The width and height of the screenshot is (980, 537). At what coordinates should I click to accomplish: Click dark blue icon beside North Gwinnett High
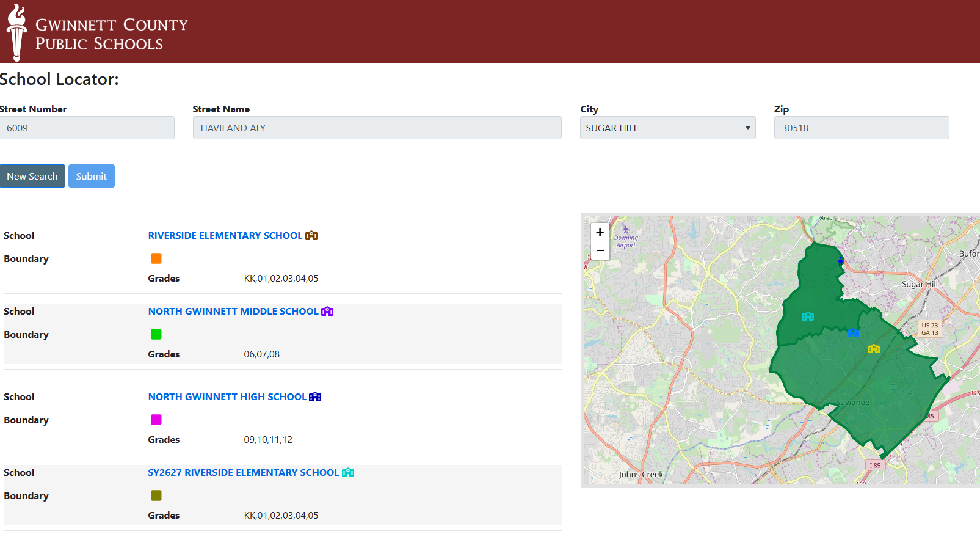tap(315, 397)
